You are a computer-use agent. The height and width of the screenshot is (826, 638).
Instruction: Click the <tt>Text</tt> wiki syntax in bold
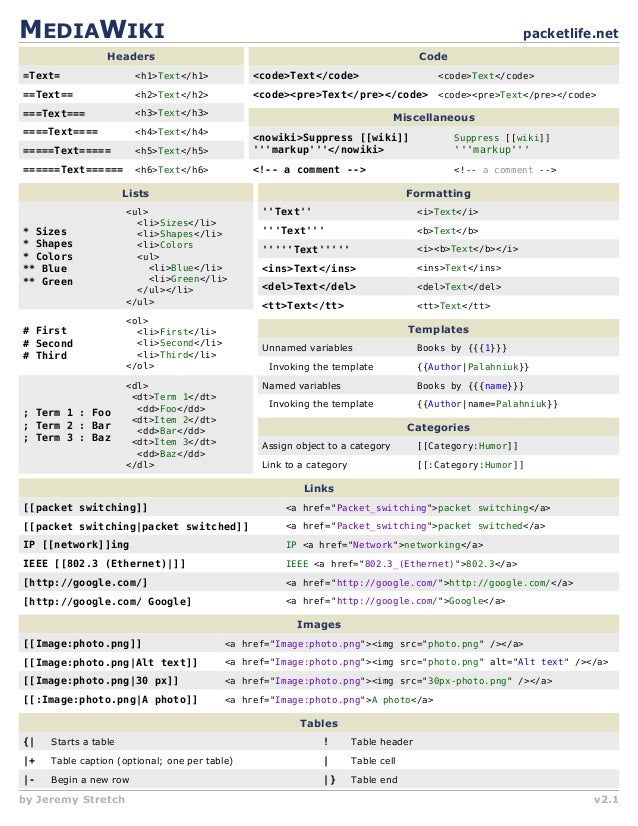tap(302, 306)
